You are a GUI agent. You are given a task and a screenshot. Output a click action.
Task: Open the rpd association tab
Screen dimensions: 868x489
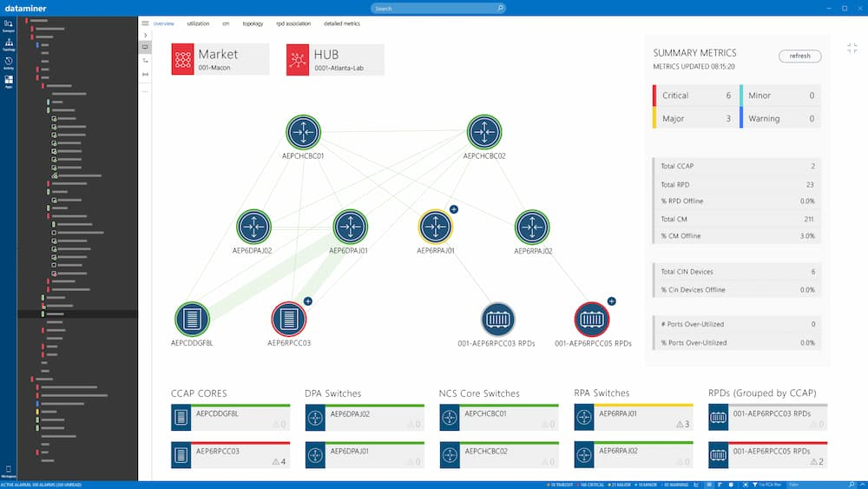point(293,23)
